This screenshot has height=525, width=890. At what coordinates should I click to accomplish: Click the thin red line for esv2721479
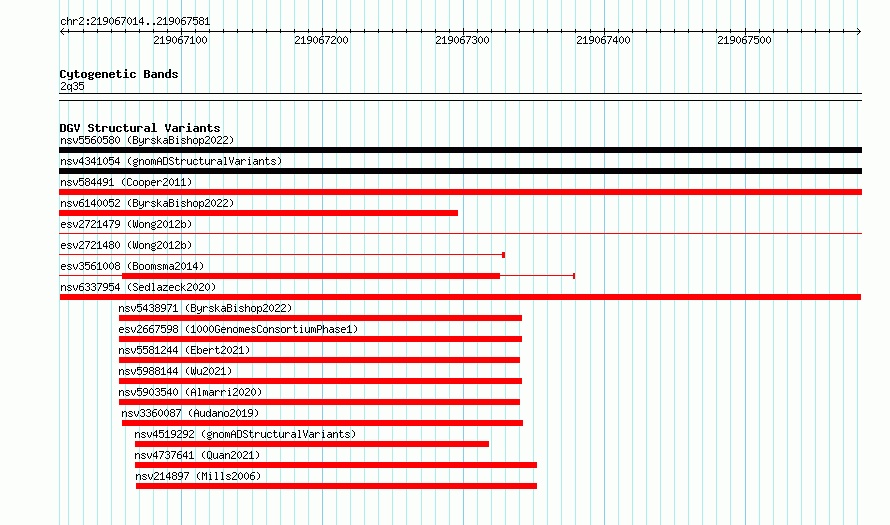pyautogui.click(x=460, y=233)
